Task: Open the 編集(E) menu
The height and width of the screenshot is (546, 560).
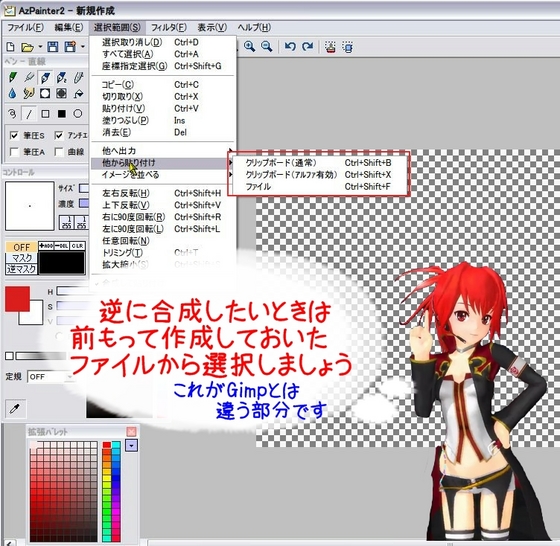Action: pyautogui.click(x=69, y=27)
